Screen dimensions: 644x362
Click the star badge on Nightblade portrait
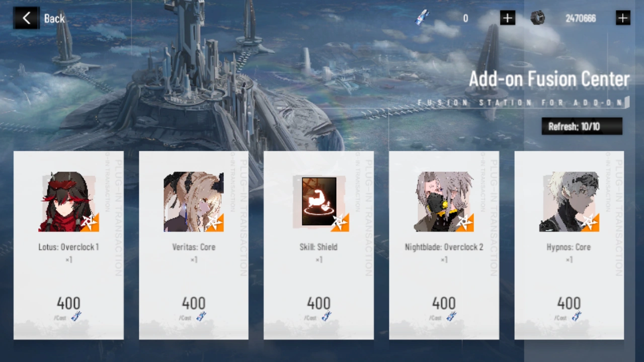point(465,222)
